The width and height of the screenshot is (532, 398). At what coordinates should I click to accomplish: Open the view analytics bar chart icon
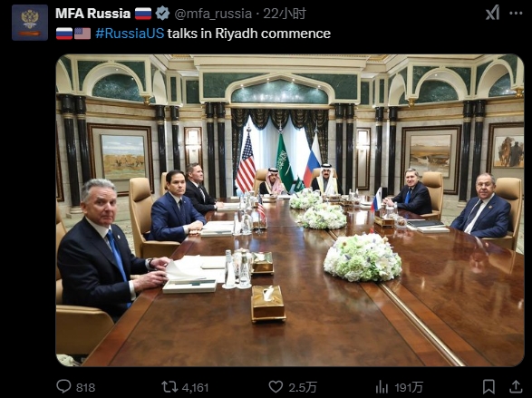382,386
